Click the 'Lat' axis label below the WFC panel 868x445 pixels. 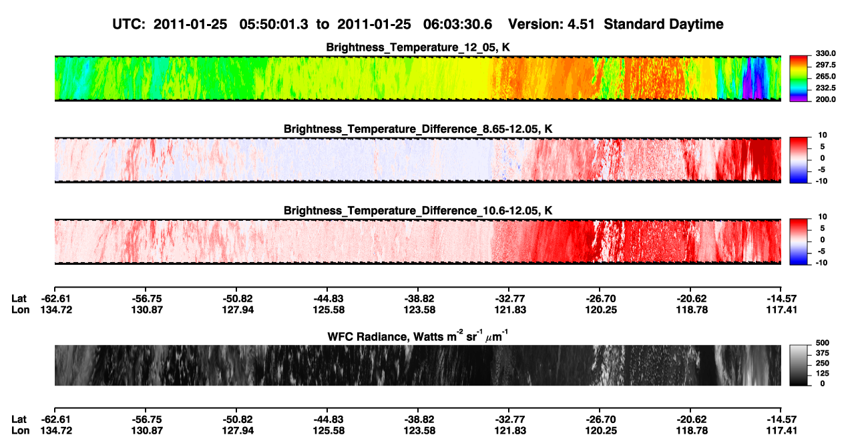pyautogui.click(x=19, y=419)
